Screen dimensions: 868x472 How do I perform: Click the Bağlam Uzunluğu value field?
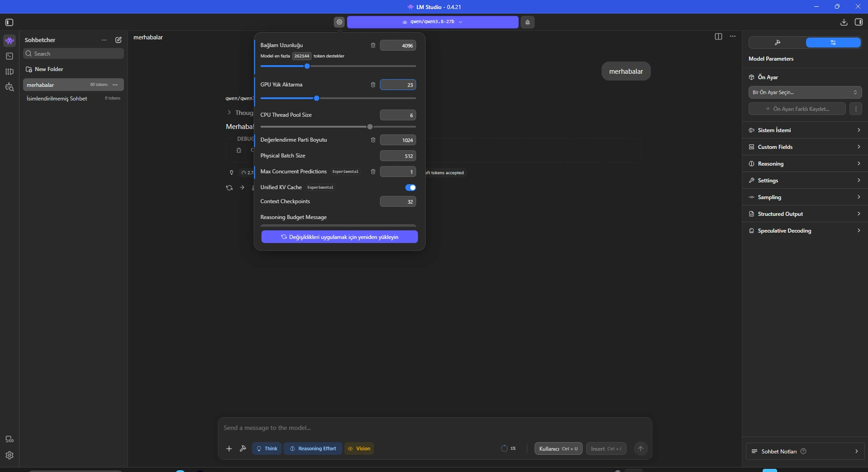pos(398,45)
